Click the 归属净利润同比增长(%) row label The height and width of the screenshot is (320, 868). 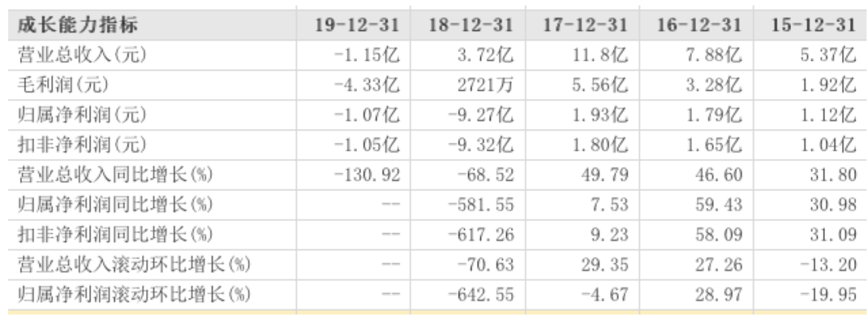pos(115,204)
